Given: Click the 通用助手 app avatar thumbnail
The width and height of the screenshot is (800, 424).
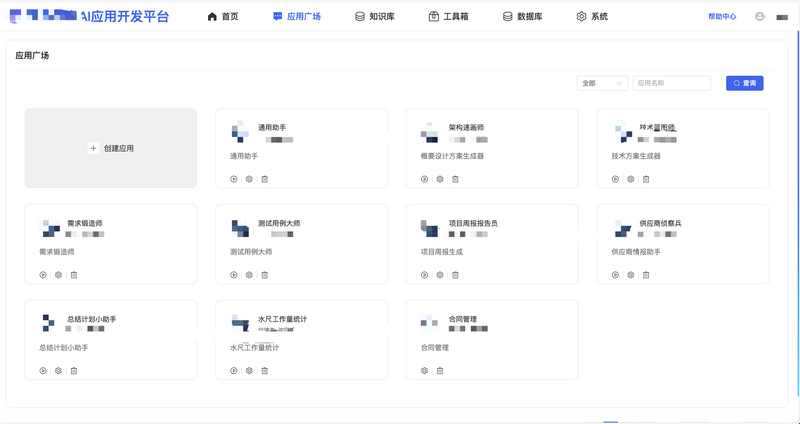Looking at the screenshot, I should (240, 133).
